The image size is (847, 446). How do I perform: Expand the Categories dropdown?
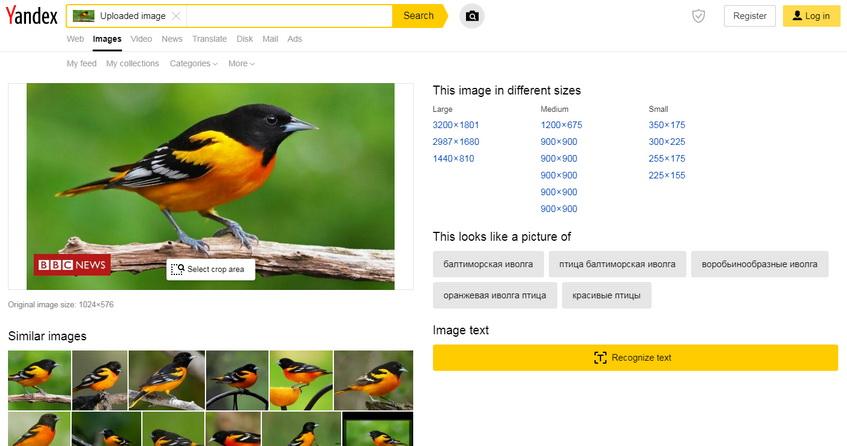click(193, 64)
